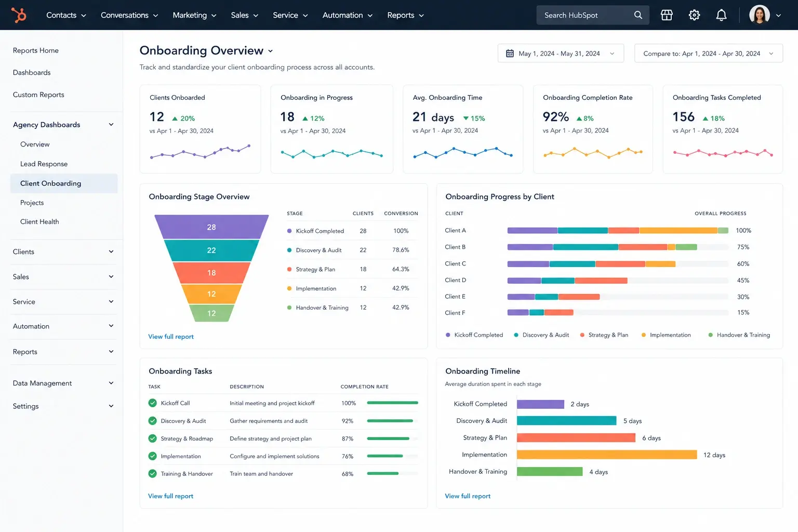The image size is (798, 532).
Task: Click the Implementation task check icon
Action: coord(152,456)
